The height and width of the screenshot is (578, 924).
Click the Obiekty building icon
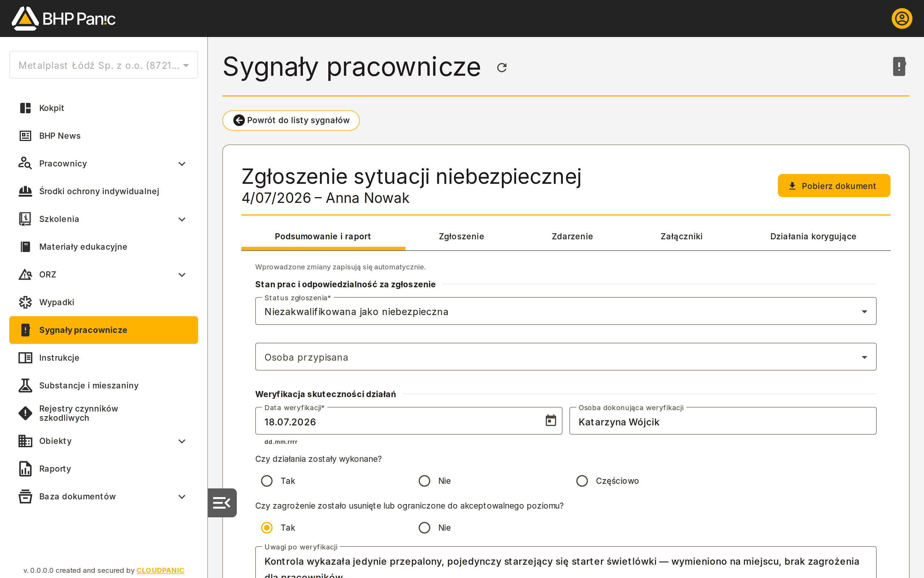point(25,441)
